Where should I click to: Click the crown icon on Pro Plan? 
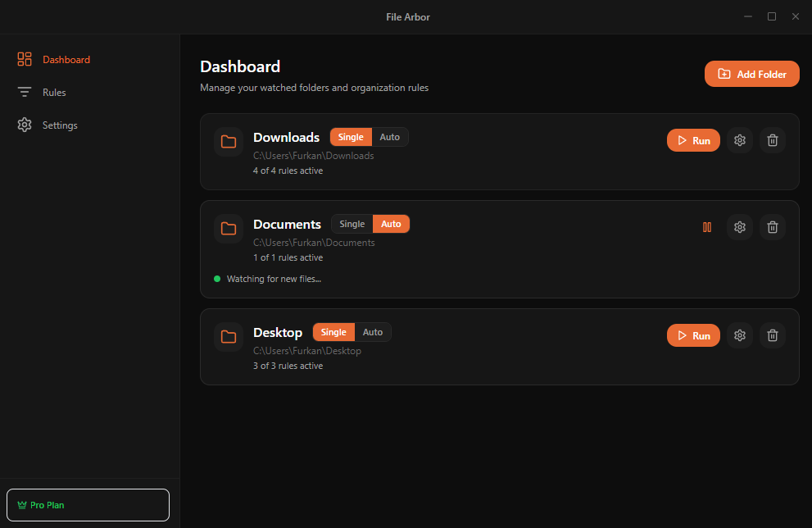[x=22, y=505]
